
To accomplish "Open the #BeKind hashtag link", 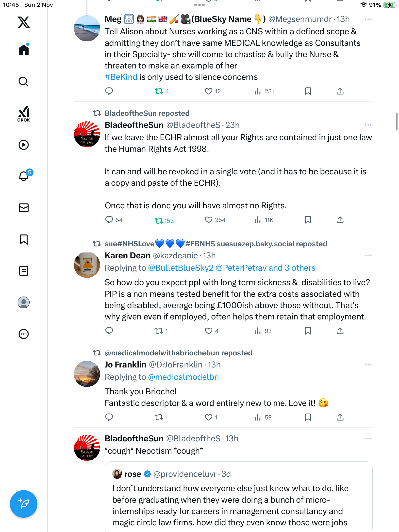I will [121, 77].
